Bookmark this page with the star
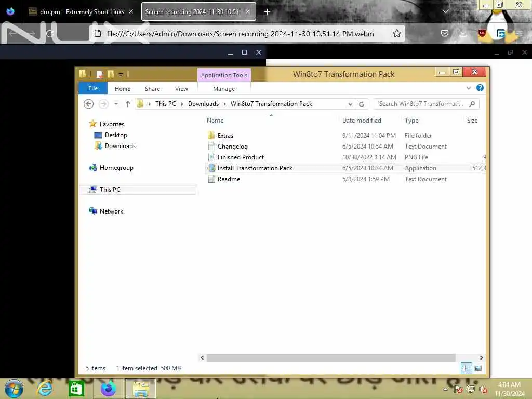This screenshot has height=399, width=532. point(396,33)
